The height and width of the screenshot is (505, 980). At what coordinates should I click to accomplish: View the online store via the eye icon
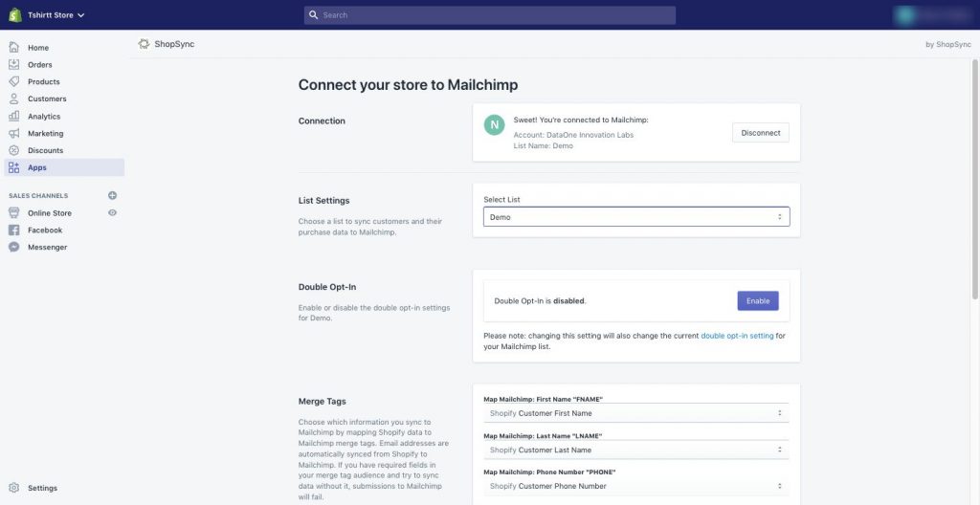click(113, 212)
